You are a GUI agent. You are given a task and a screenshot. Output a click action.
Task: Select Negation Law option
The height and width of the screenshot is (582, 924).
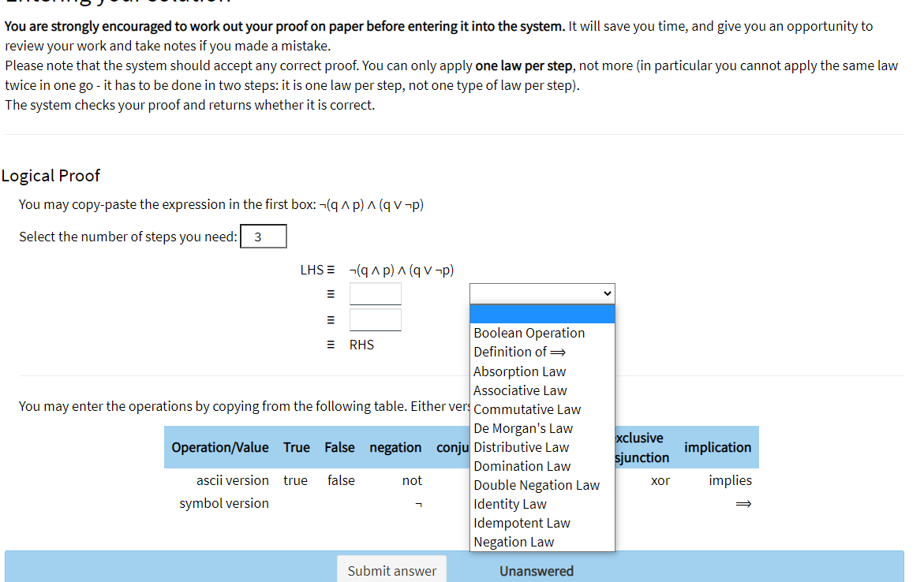[x=542, y=541]
